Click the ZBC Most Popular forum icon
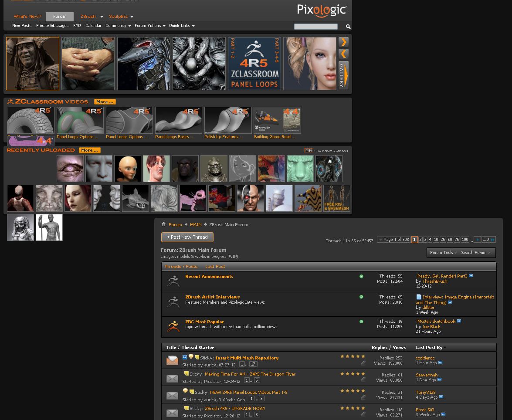 (173, 326)
